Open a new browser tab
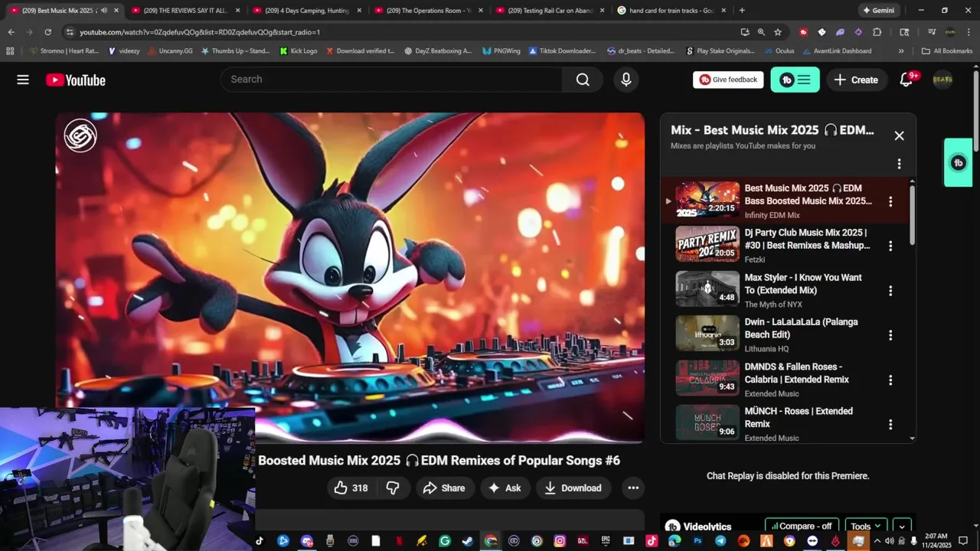Screen dimensions: 980x551 pos(742,11)
